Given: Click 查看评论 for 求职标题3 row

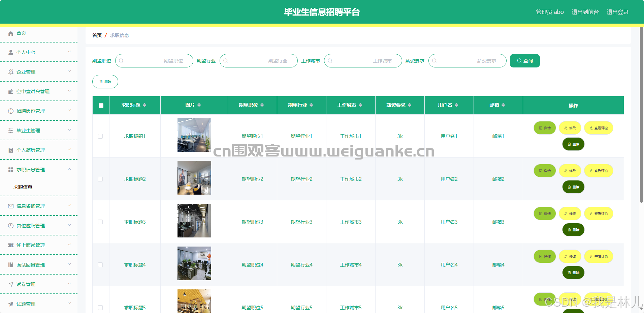Looking at the screenshot, I should pyautogui.click(x=599, y=214).
